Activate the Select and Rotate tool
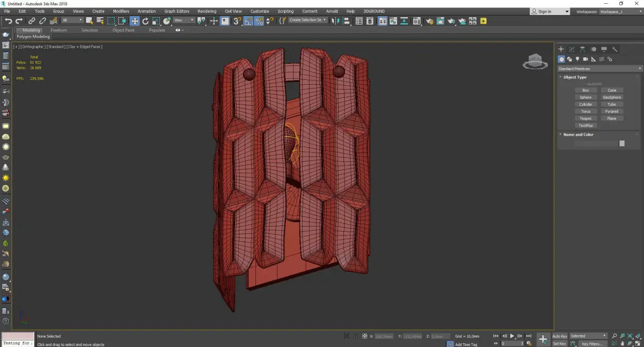The image size is (644, 347). 145,21
